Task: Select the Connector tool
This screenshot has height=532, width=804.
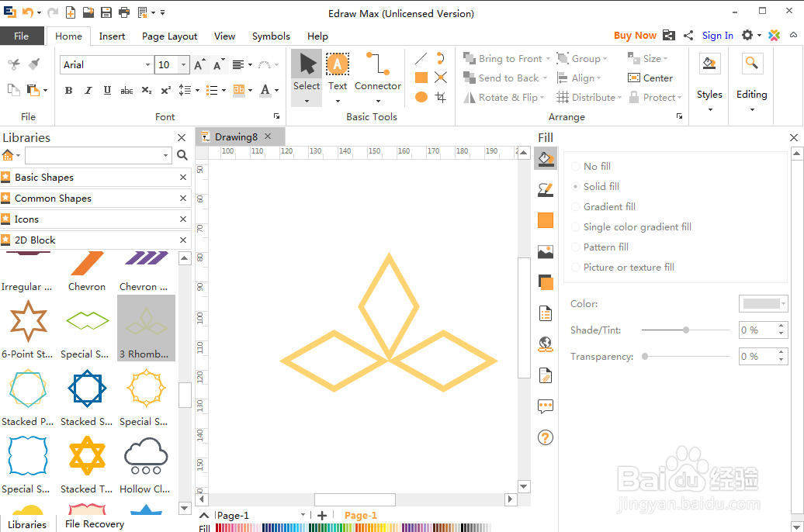Action: 378,72
